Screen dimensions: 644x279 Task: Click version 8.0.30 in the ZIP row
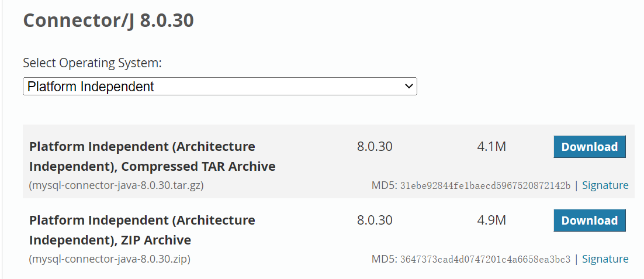[375, 220]
